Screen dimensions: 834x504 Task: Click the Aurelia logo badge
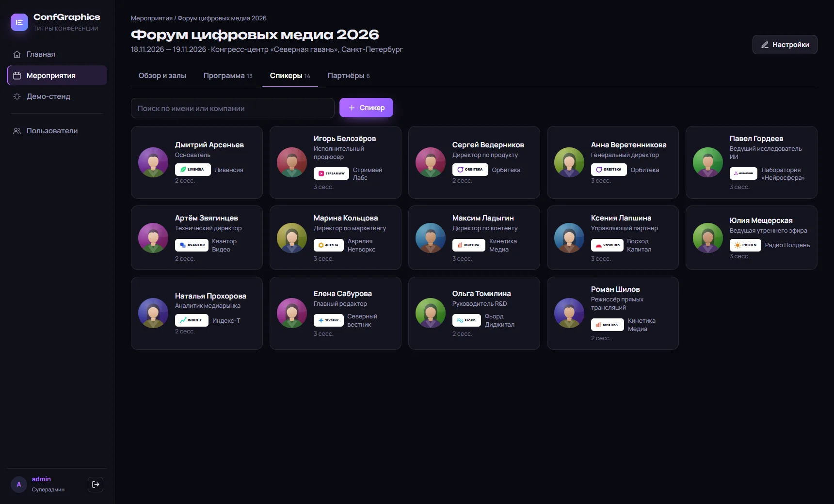[329, 245]
